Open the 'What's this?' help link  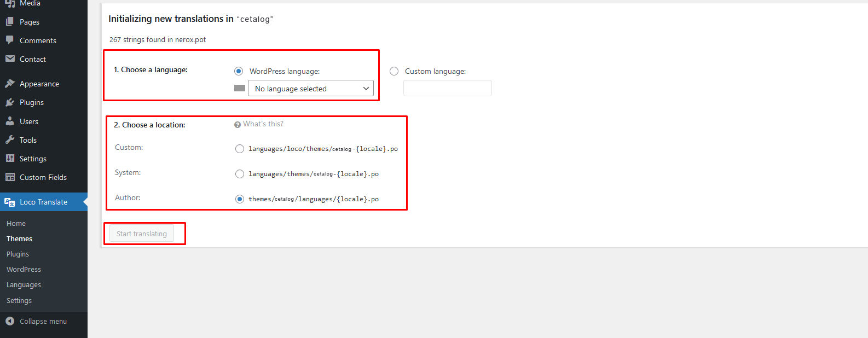(263, 124)
